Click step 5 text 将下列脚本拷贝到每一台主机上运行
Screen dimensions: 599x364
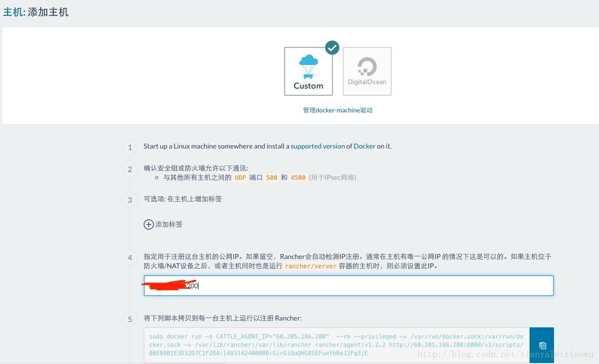(222, 318)
